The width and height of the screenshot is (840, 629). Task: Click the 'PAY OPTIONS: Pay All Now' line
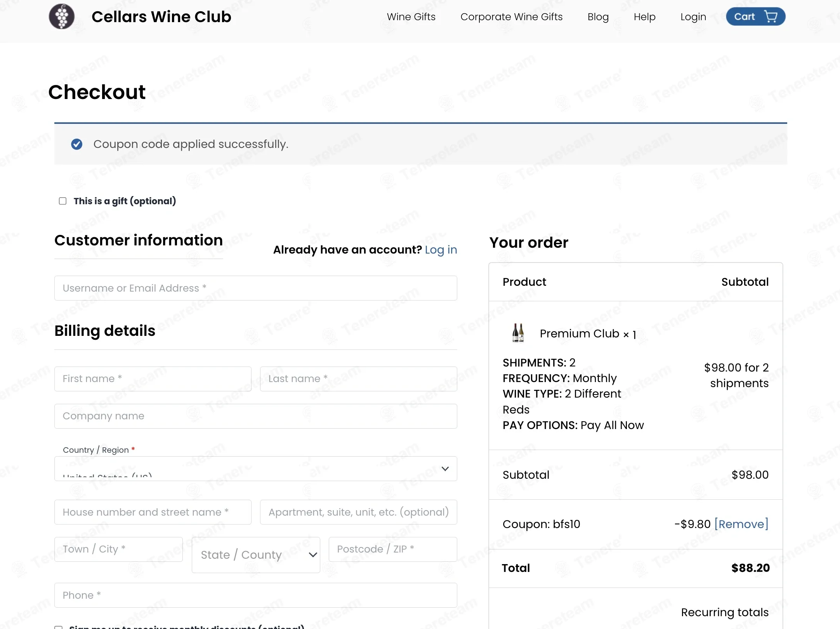pos(573,425)
